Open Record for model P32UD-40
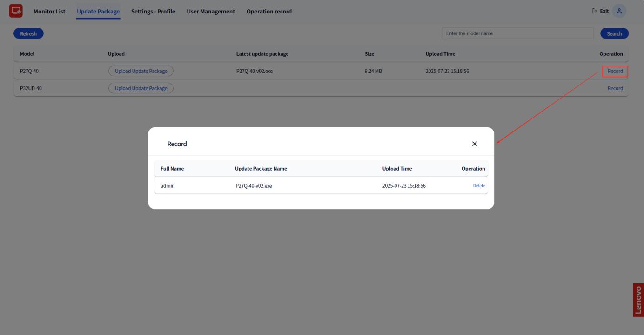Screen dimensions: 644x335 tap(615, 88)
